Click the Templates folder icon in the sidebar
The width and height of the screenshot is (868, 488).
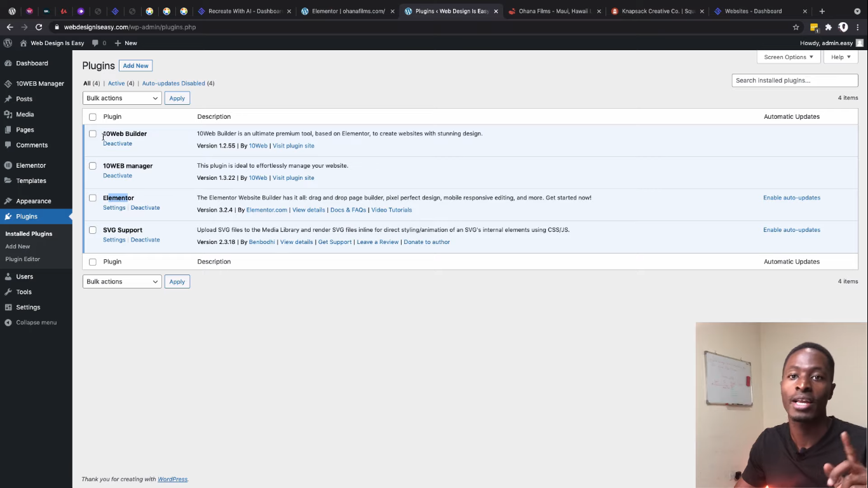pos(8,180)
